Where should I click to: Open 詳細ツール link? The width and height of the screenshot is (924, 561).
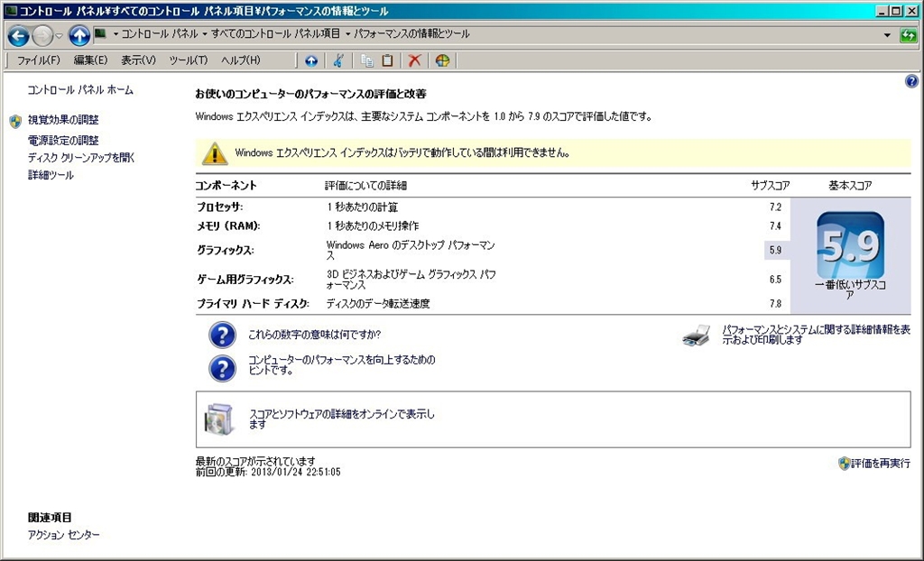click(51, 175)
